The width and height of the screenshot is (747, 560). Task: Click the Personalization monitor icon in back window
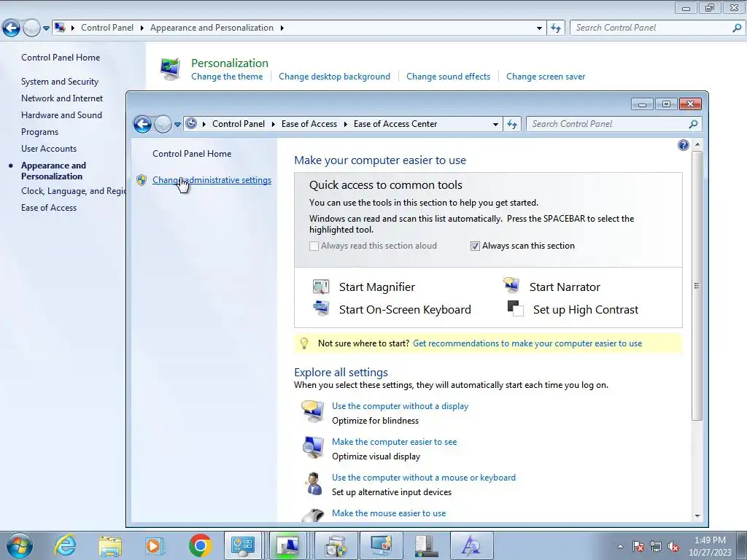pos(171,69)
